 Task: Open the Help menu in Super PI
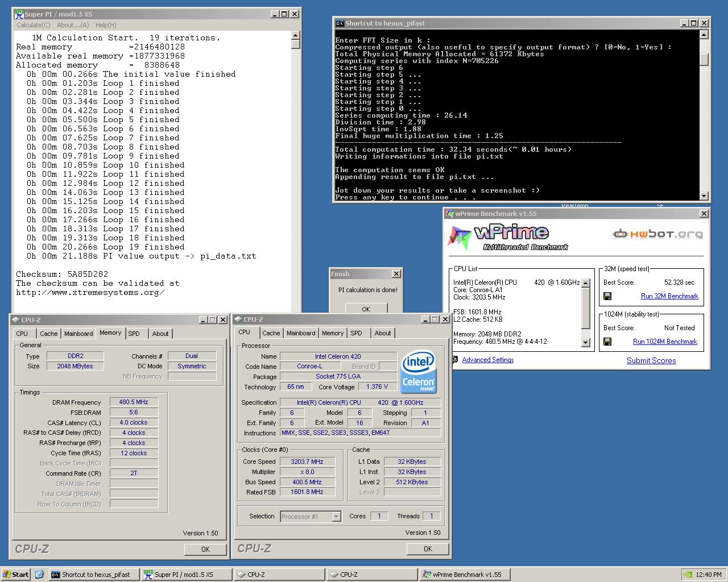click(106, 25)
